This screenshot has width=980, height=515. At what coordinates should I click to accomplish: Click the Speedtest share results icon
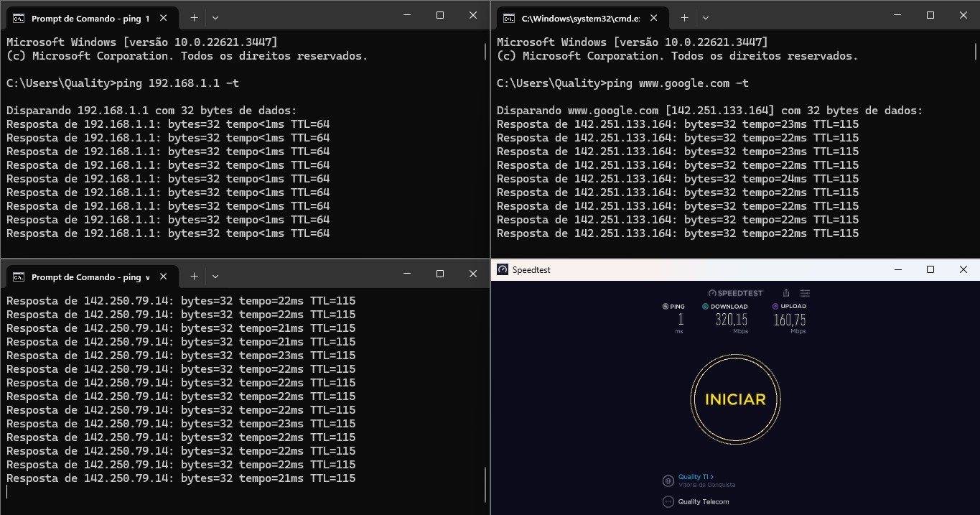tap(786, 293)
